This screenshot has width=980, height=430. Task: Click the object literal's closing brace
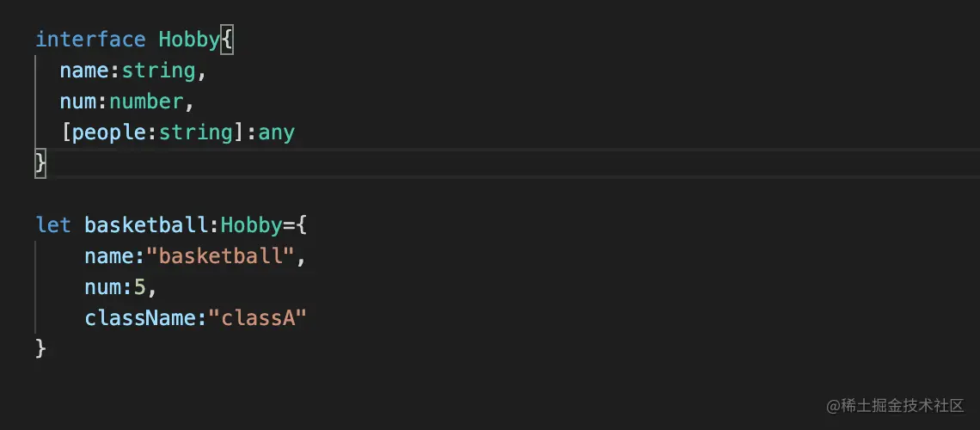(x=40, y=348)
